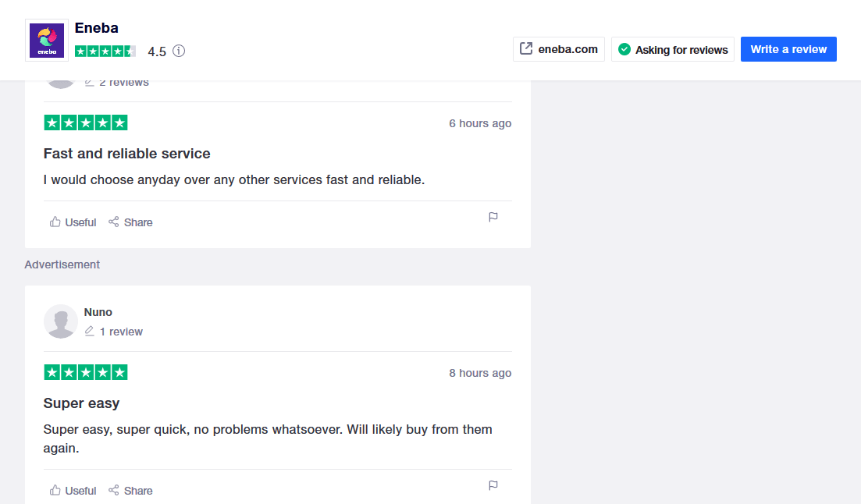
Task: Open the 'Super easy' review title
Action: [x=81, y=403]
